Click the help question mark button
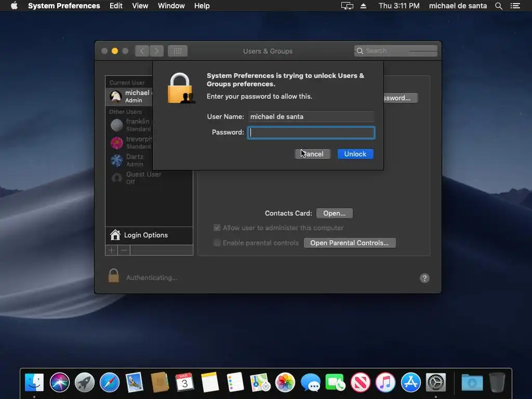The width and height of the screenshot is (532, 399). (424, 278)
